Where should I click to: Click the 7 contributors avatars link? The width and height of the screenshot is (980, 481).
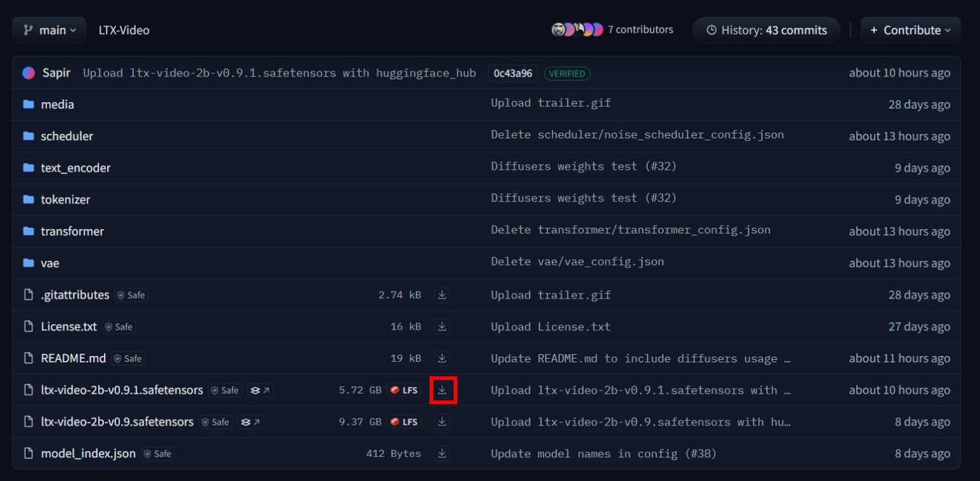tap(612, 29)
